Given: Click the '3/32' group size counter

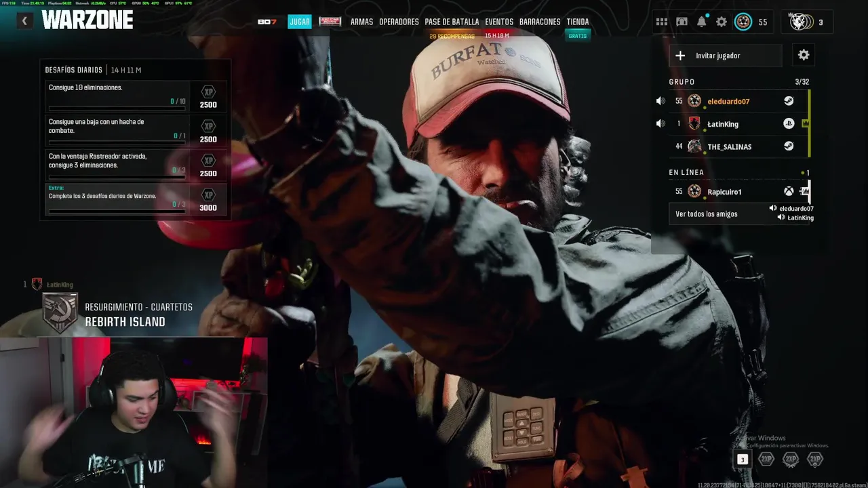Looking at the screenshot, I should (x=802, y=82).
